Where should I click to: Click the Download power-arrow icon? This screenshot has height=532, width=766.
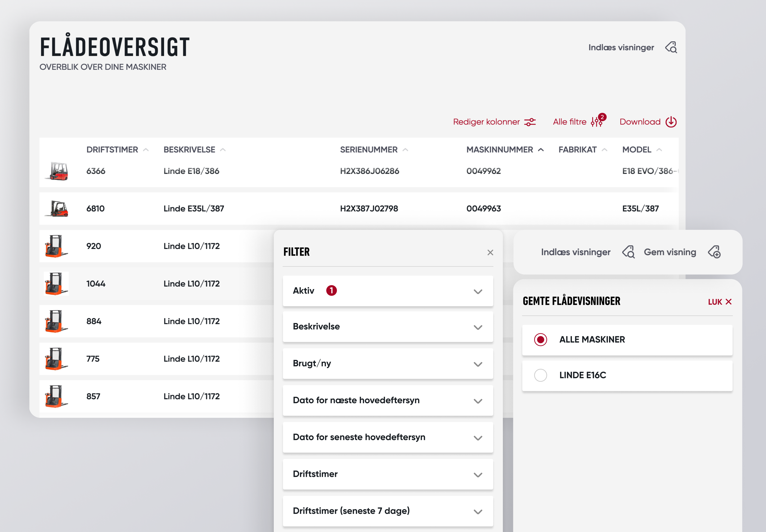[x=671, y=122]
